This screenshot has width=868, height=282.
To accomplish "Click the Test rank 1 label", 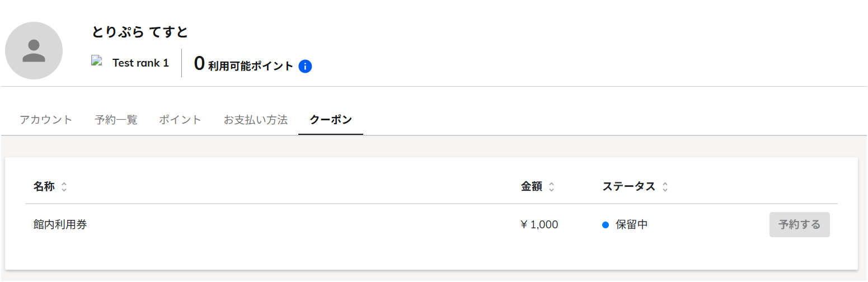I will tap(140, 63).
